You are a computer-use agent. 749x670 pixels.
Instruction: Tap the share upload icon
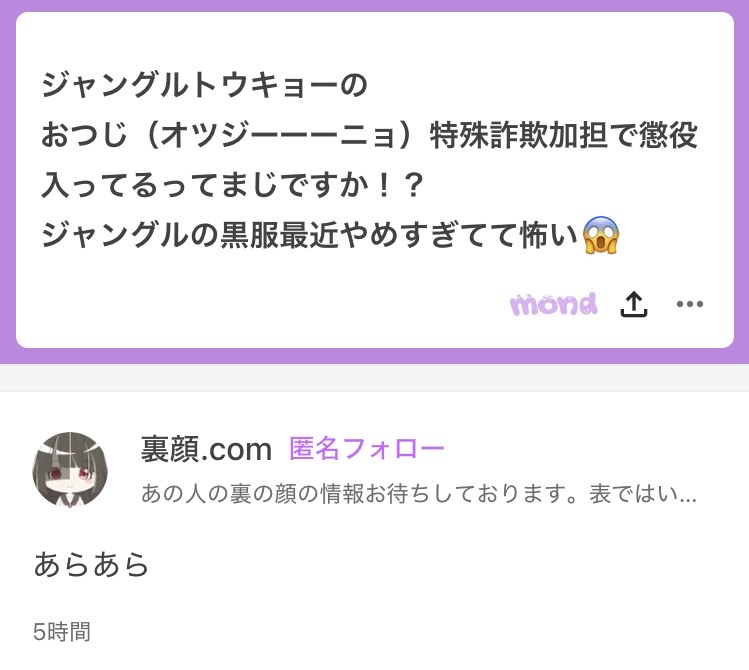(x=633, y=304)
